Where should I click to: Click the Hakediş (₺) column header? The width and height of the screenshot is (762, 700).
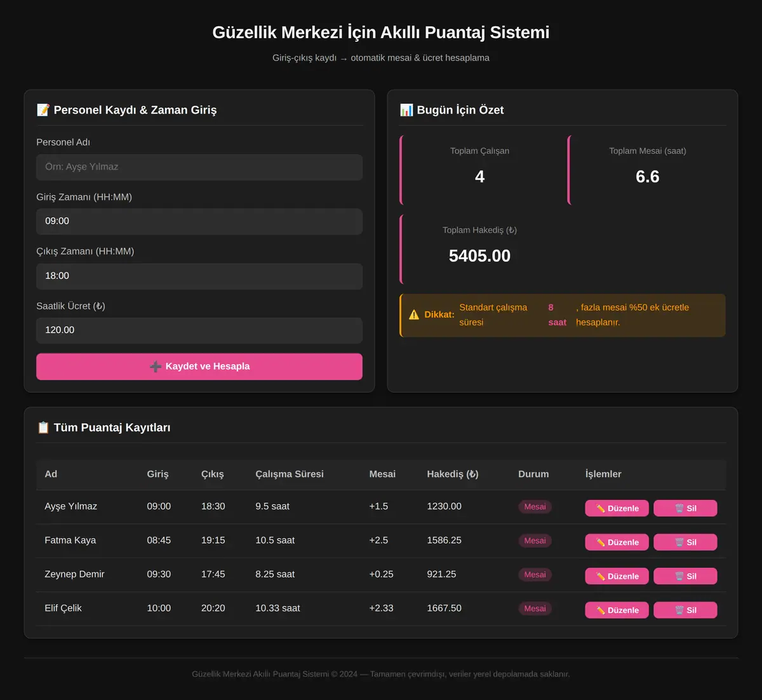click(453, 474)
